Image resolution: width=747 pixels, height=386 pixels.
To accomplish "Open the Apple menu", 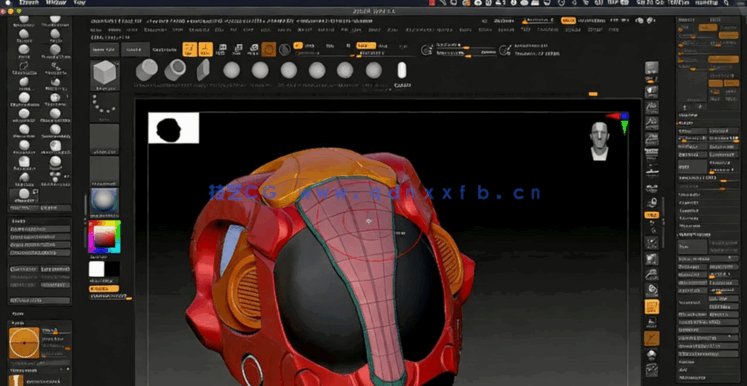I will click(x=7, y=2).
